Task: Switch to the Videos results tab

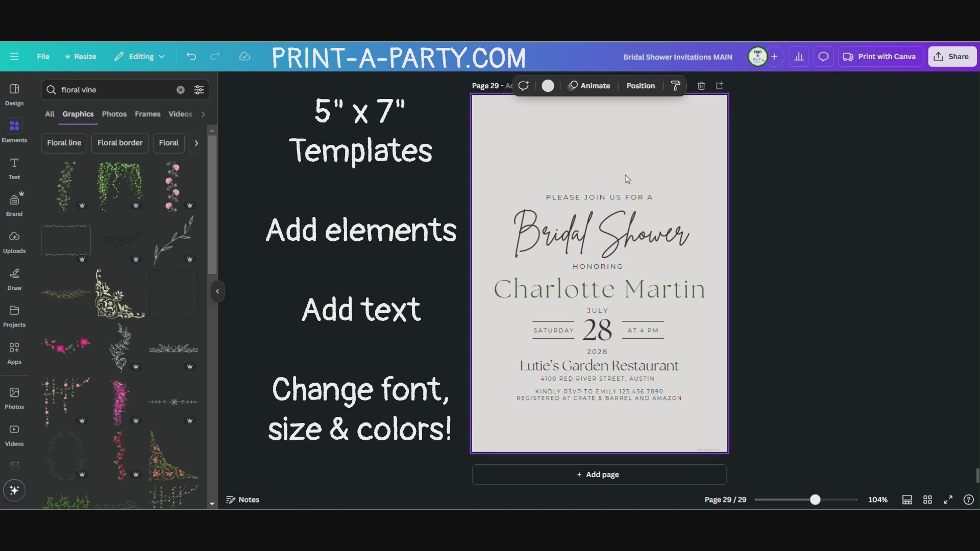Action: [181, 114]
